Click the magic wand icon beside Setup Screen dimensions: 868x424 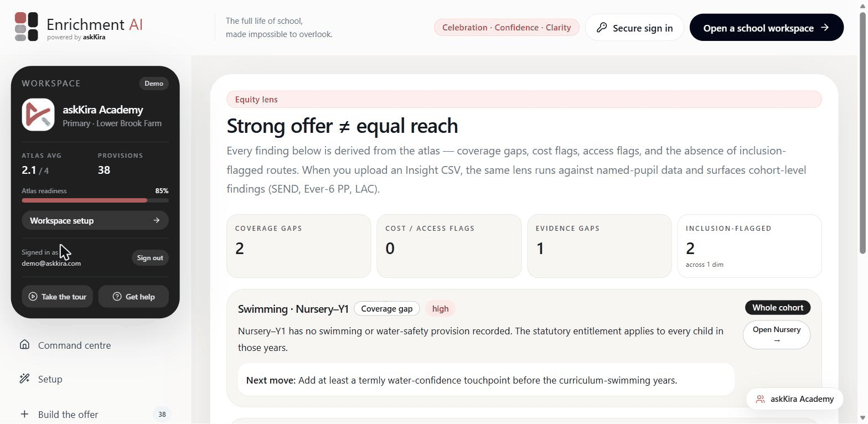point(24,379)
